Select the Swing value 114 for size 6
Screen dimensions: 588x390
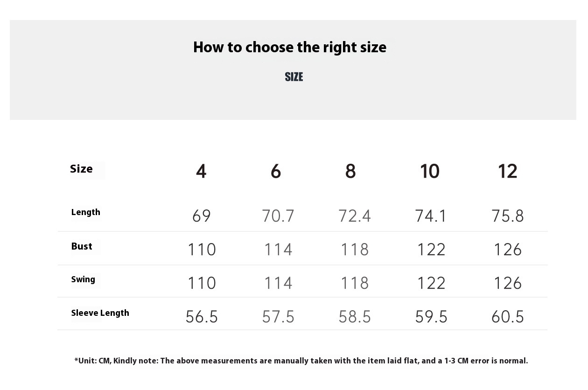click(x=278, y=283)
